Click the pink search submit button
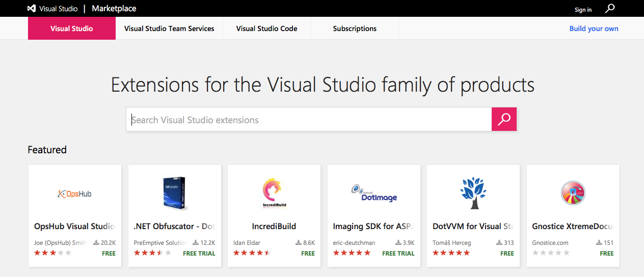The height and width of the screenshot is (277, 644). click(x=504, y=119)
